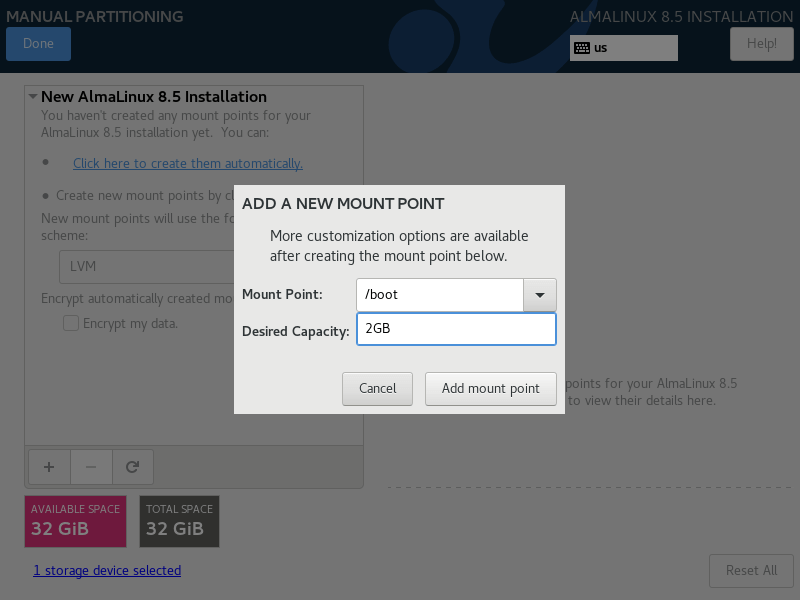Cancel the Add a New Mount Point dialog
Image resolution: width=800 pixels, height=600 pixels.
coord(377,388)
